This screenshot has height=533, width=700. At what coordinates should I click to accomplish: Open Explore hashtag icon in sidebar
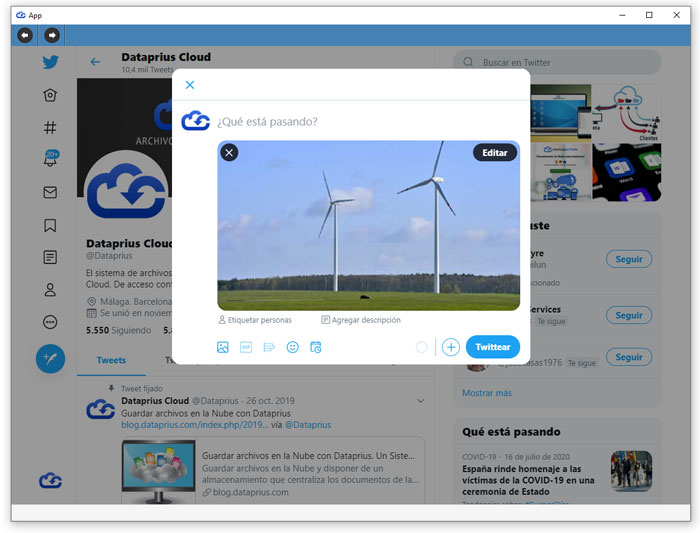[50, 128]
